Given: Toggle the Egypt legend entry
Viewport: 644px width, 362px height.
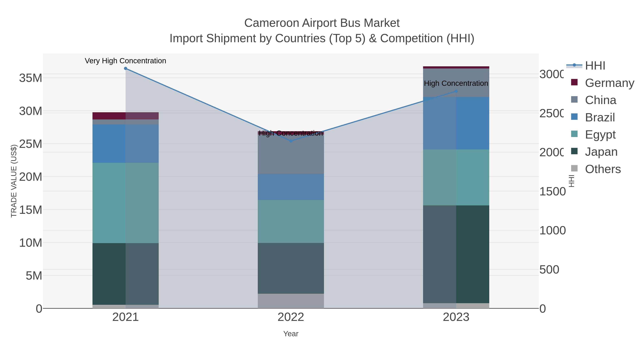Looking at the screenshot, I should pyautogui.click(x=593, y=134).
